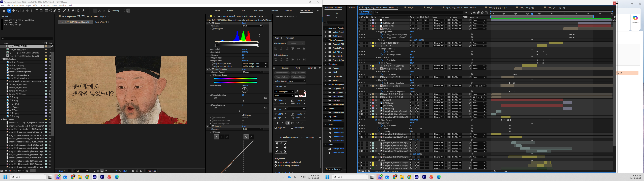This screenshot has height=181, width=644.
Task: Click the Warp Stabilizer button
Action: [298, 73]
